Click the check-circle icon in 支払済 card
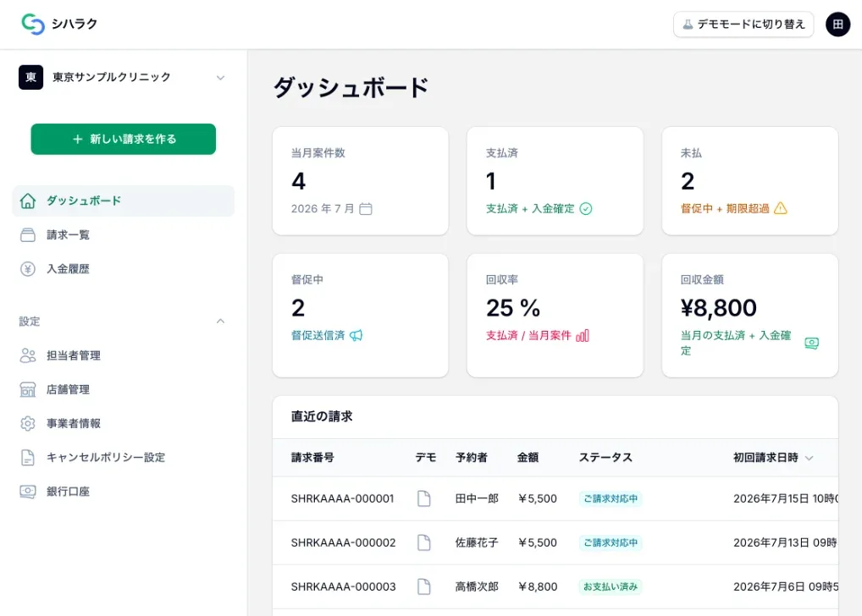Viewport: 862px width, 616px height. tap(586, 209)
